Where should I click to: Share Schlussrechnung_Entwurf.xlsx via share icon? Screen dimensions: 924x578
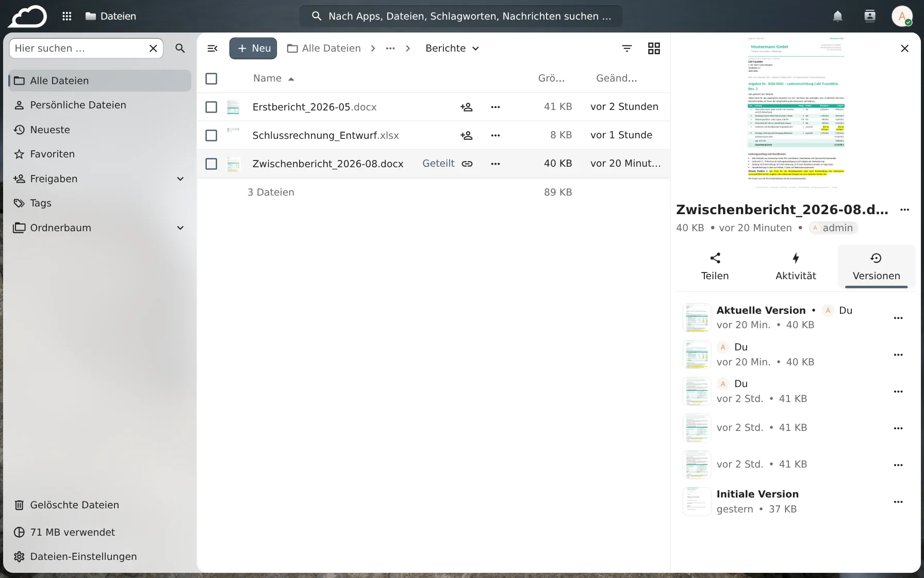(x=466, y=135)
